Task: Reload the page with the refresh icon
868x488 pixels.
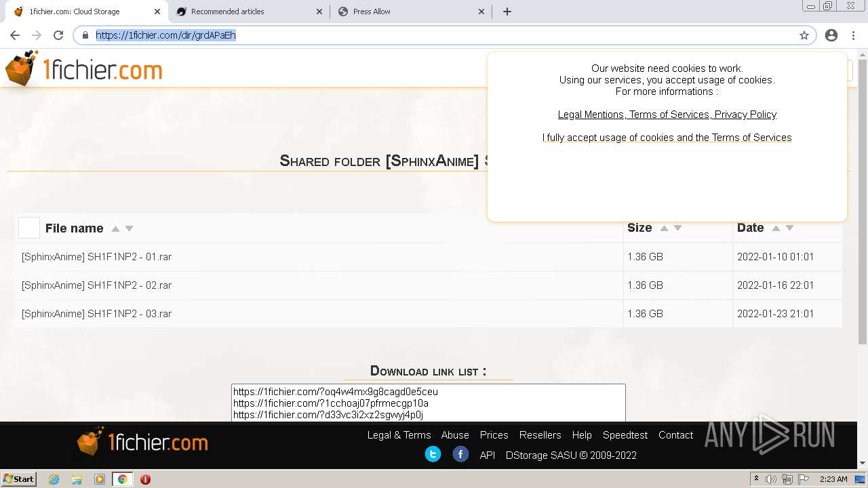Action: (58, 35)
